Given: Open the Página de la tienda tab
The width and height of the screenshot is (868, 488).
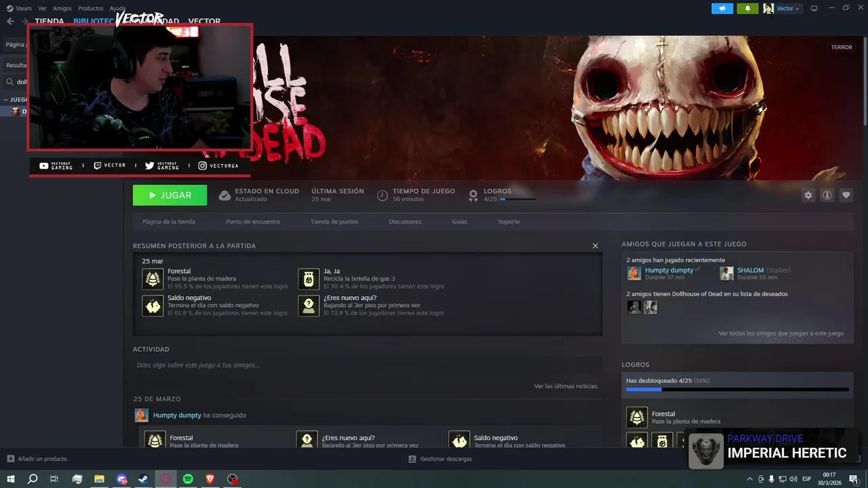Looking at the screenshot, I should pos(169,222).
